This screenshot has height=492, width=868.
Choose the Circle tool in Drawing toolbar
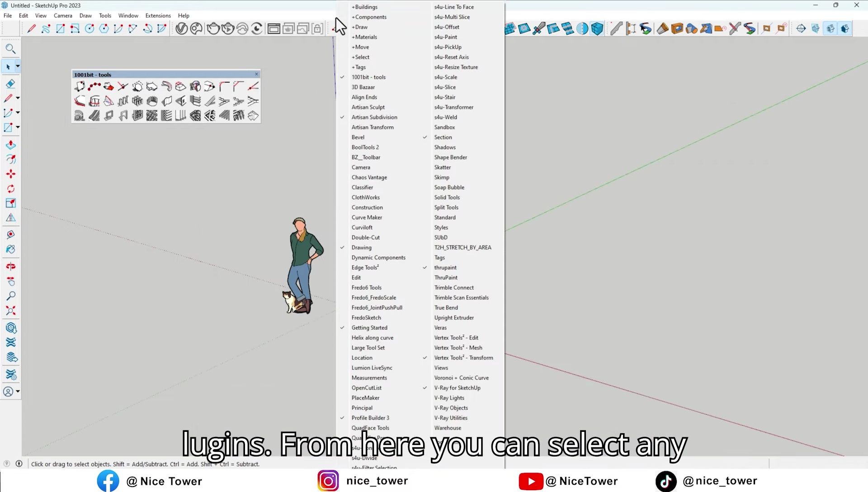pos(90,29)
